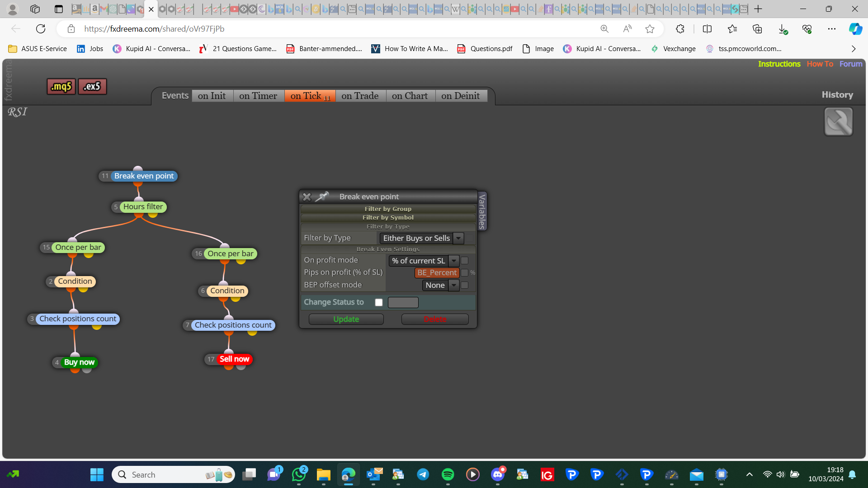
Task: Open Telegram from the taskbar
Action: [x=423, y=474]
